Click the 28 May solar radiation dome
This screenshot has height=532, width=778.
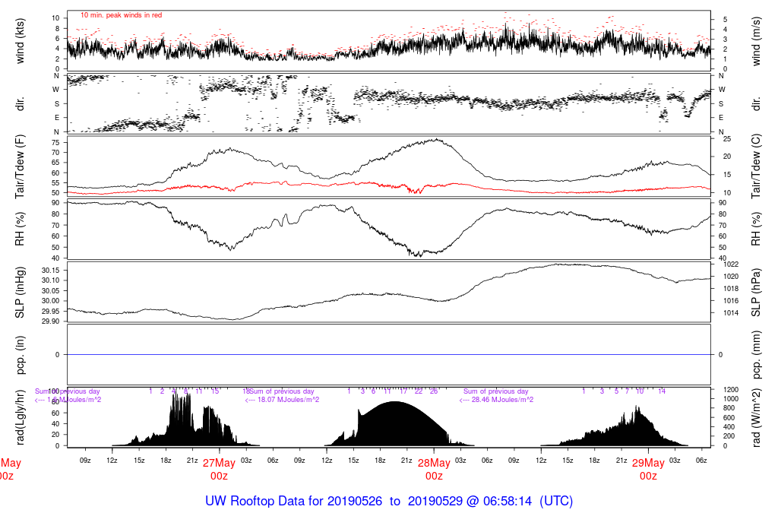click(394, 424)
